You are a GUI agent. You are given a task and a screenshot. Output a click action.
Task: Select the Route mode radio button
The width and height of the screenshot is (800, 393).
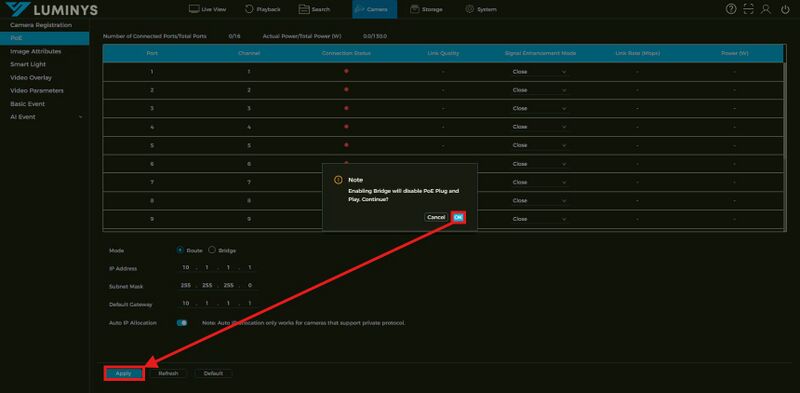pyautogui.click(x=180, y=250)
